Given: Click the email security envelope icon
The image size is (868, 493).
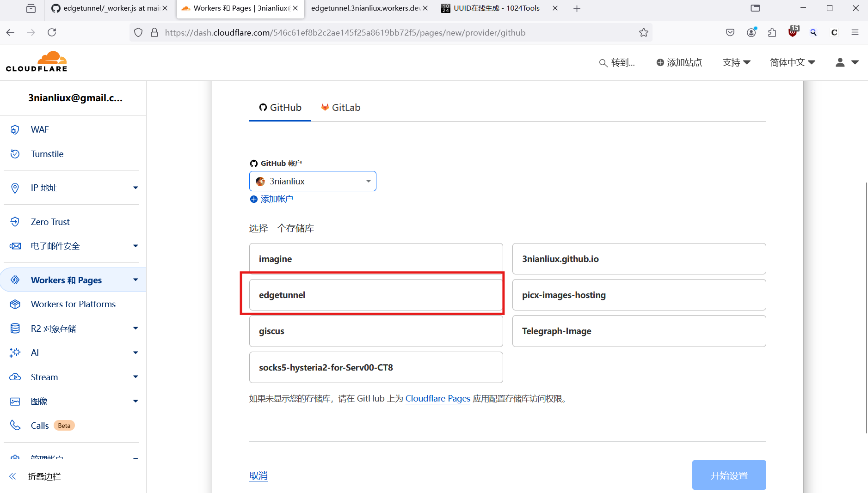Looking at the screenshot, I should pyautogui.click(x=15, y=246).
